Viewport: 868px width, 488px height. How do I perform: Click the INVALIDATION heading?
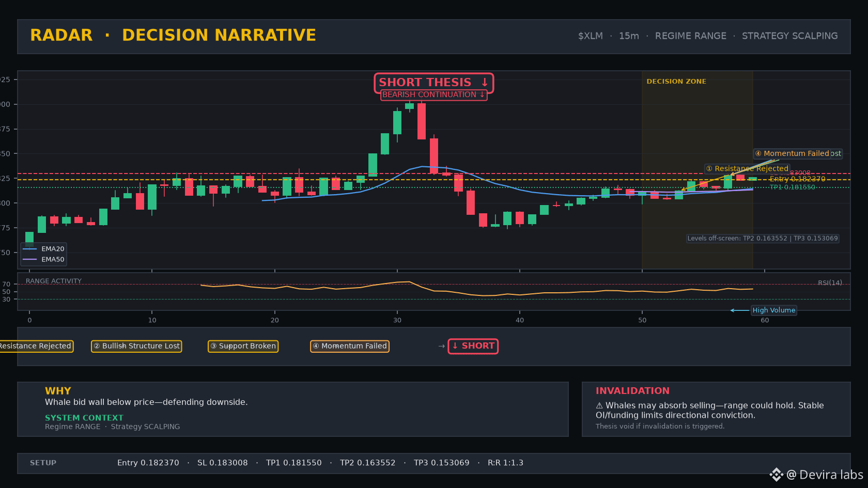coord(632,391)
